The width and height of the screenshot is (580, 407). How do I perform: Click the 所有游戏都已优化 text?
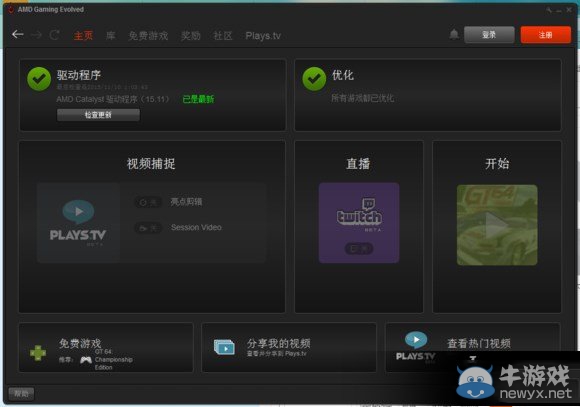[x=362, y=98]
